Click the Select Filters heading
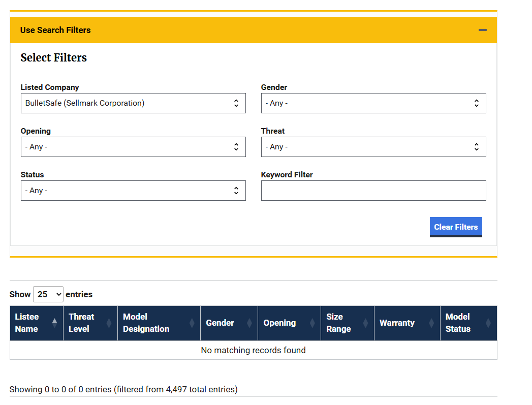Screen dimensions: 532x405 tap(54, 57)
